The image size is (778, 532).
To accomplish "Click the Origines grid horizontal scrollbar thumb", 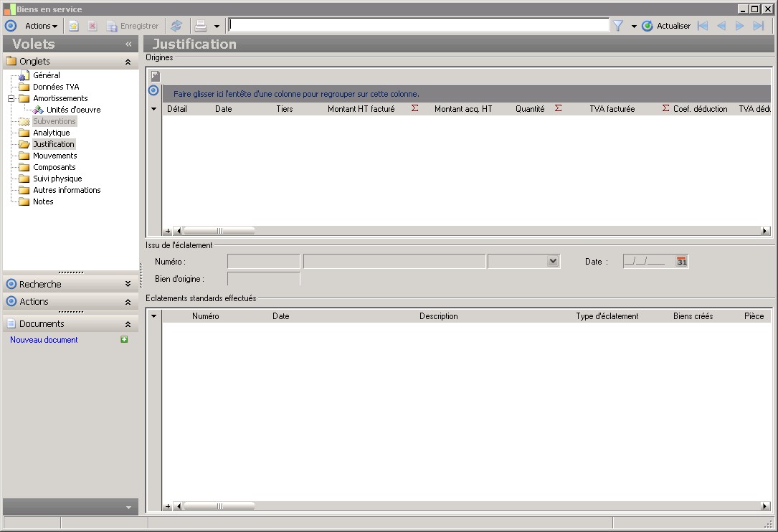I will (219, 231).
